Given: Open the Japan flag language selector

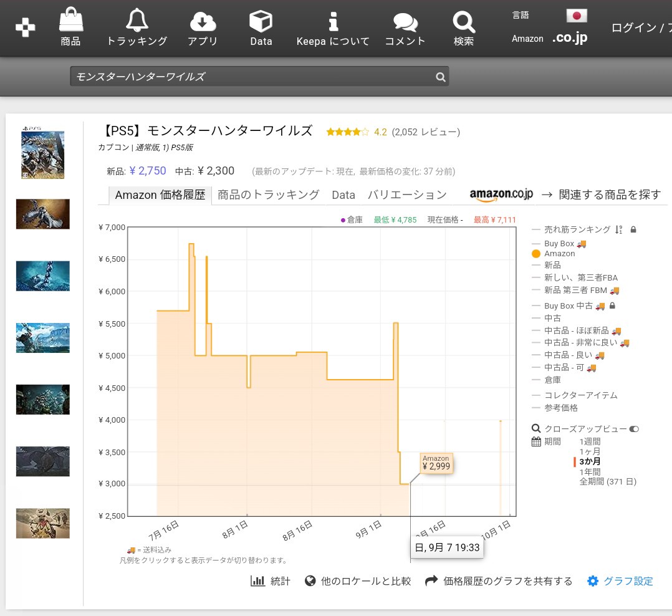Looking at the screenshot, I should tap(576, 16).
